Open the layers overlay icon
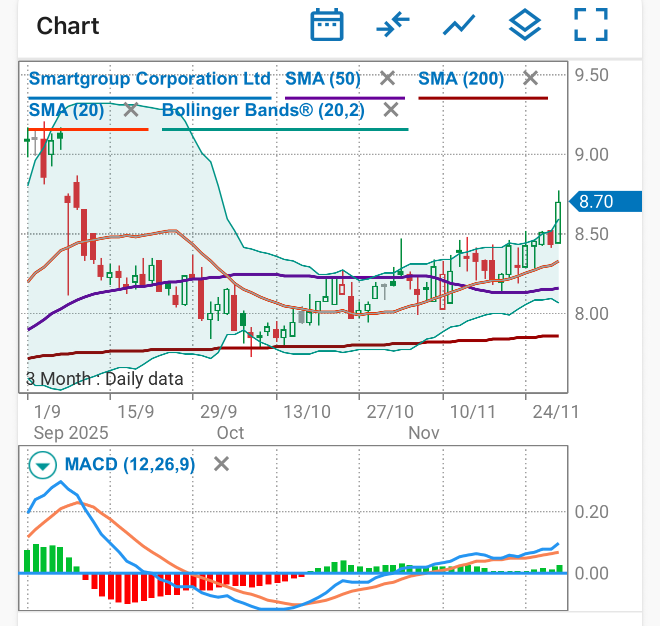Screen dimensions: 660x626 point(525,25)
